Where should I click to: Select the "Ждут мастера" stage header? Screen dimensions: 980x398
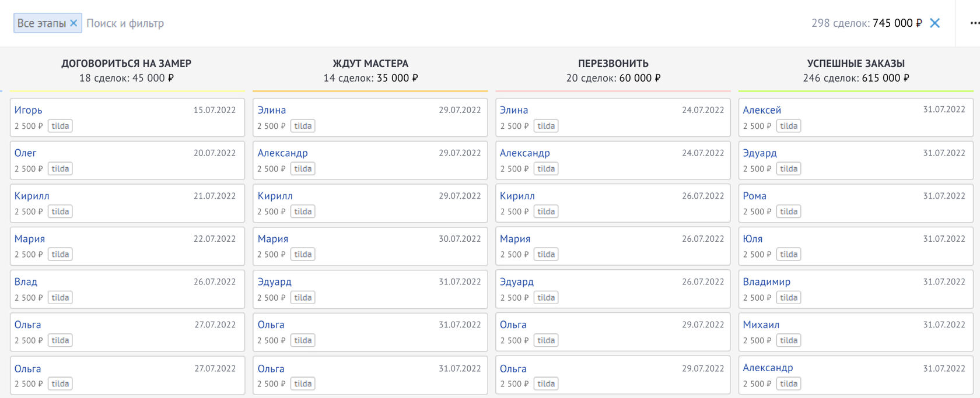tap(370, 64)
